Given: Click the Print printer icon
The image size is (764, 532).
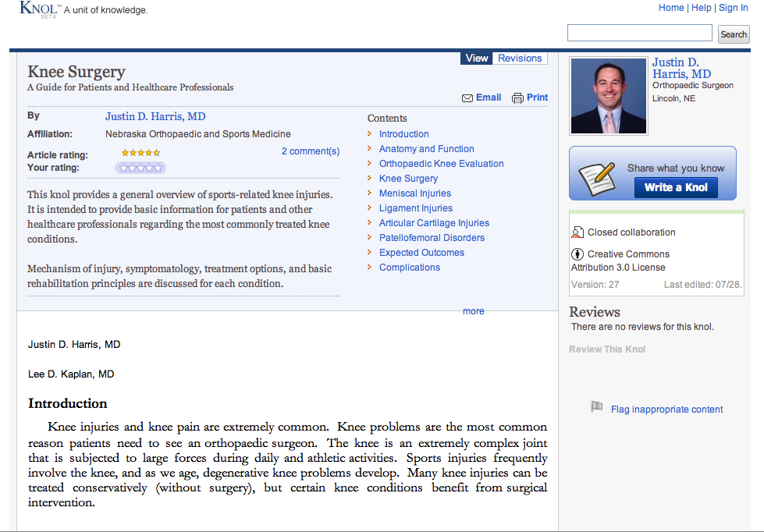Looking at the screenshot, I should pos(517,98).
